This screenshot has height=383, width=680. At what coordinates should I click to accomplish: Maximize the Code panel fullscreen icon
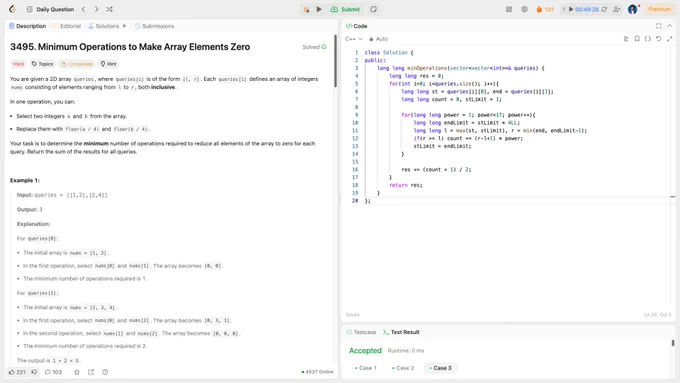point(658,26)
